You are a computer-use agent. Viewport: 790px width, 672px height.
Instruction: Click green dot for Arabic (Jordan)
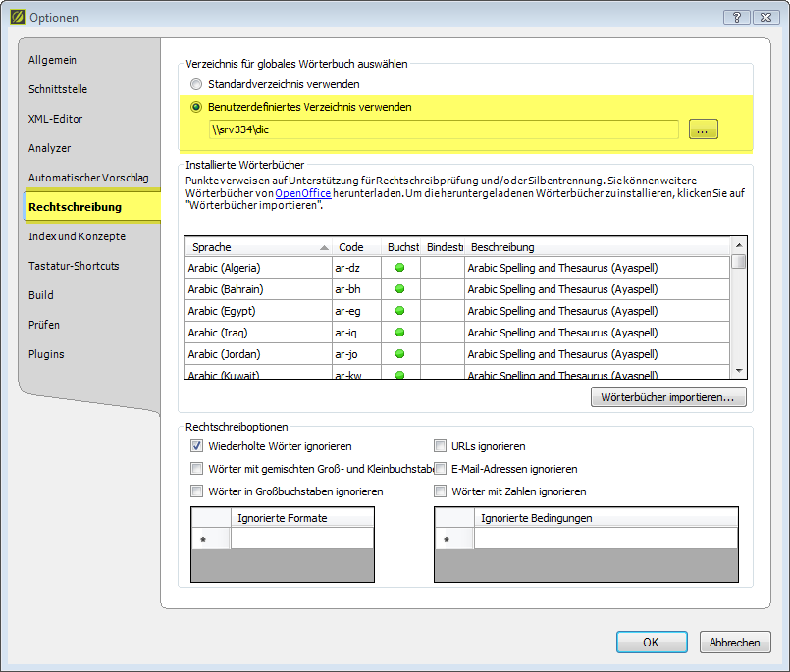click(400, 354)
